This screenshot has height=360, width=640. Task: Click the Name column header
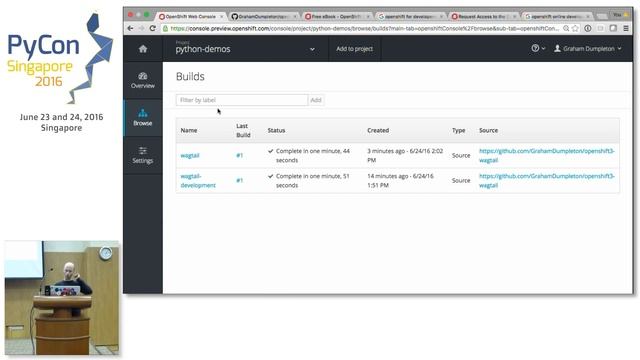[x=189, y=130]
